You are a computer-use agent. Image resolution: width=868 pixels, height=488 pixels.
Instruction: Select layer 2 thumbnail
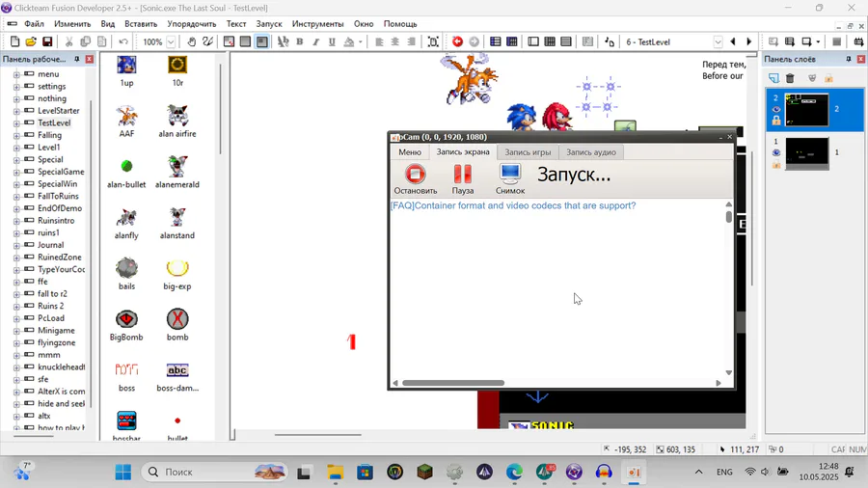pos(806,110)
